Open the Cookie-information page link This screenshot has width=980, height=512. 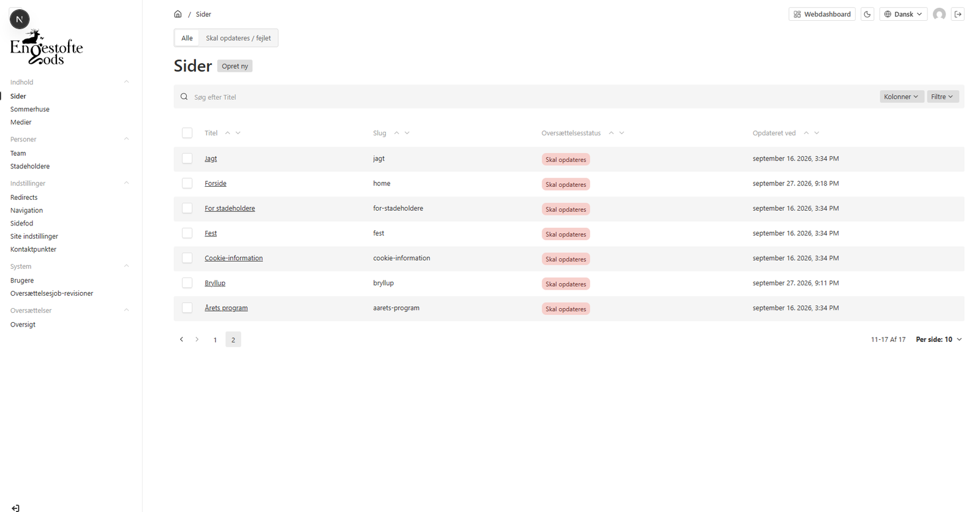pyautogui.click(x=233, y=258)
